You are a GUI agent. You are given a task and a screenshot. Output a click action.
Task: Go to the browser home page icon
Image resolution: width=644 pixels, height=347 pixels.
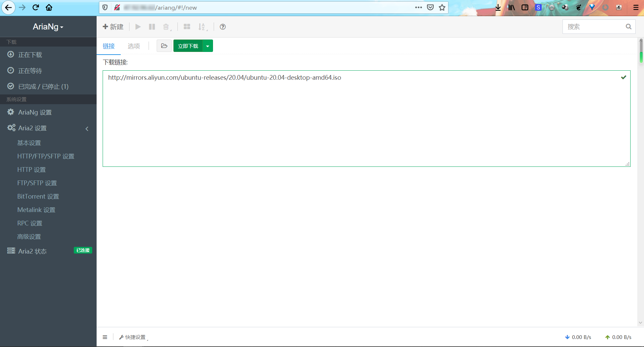(x=49, y=7)
